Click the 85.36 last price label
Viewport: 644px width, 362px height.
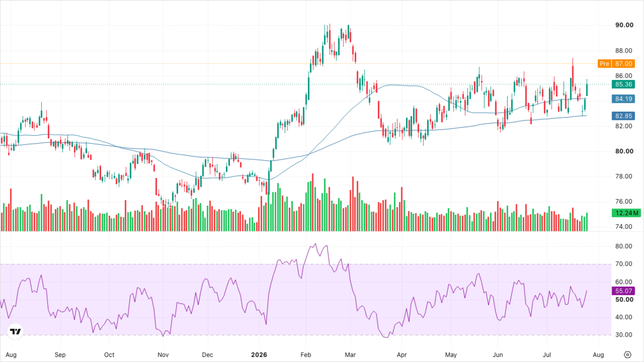[x=623, y=84]
